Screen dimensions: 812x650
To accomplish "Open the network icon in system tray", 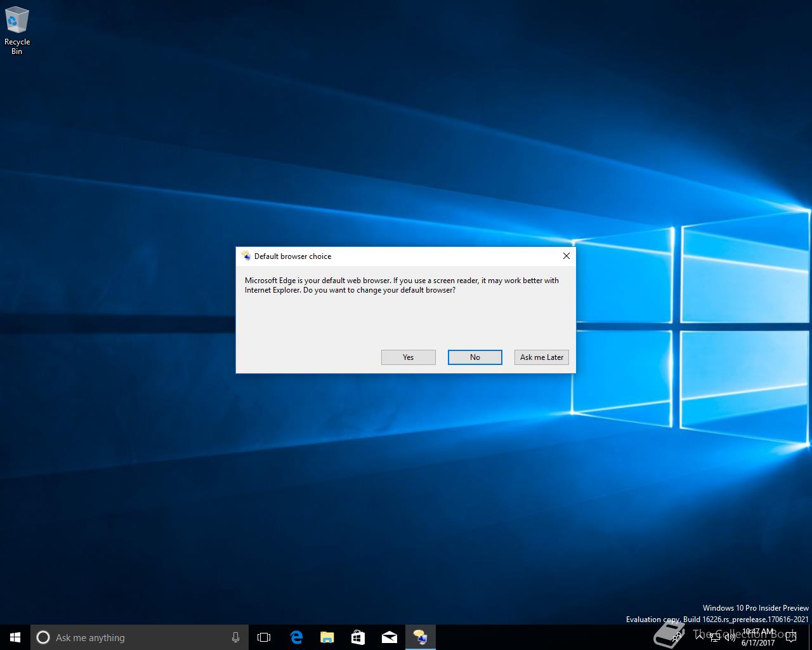I will point(715,637).
